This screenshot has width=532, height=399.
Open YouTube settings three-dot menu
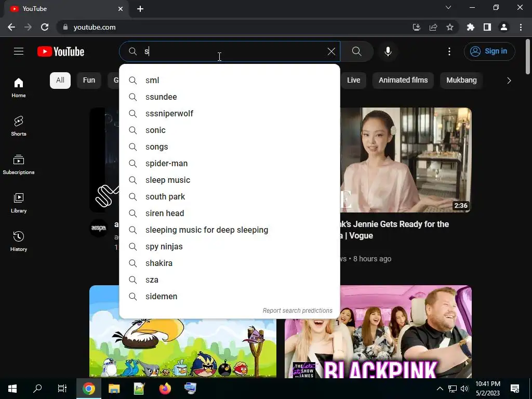449,51
